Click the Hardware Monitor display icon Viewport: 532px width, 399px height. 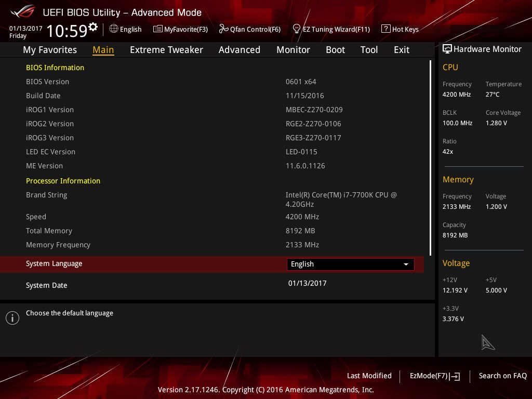pyautogui.click(x=447, y=49)
